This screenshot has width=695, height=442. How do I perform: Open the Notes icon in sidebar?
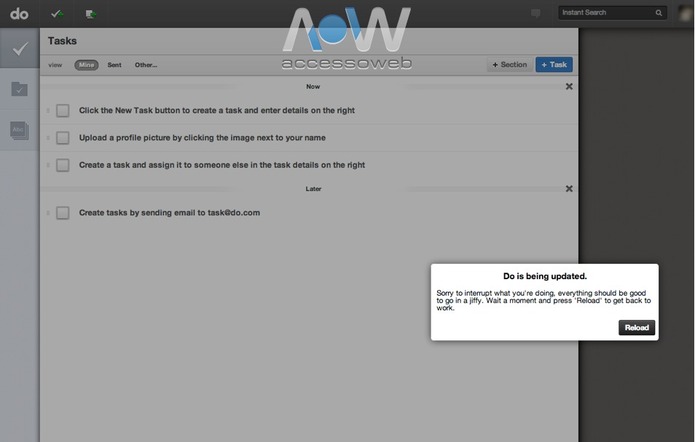tap(19, 129)
